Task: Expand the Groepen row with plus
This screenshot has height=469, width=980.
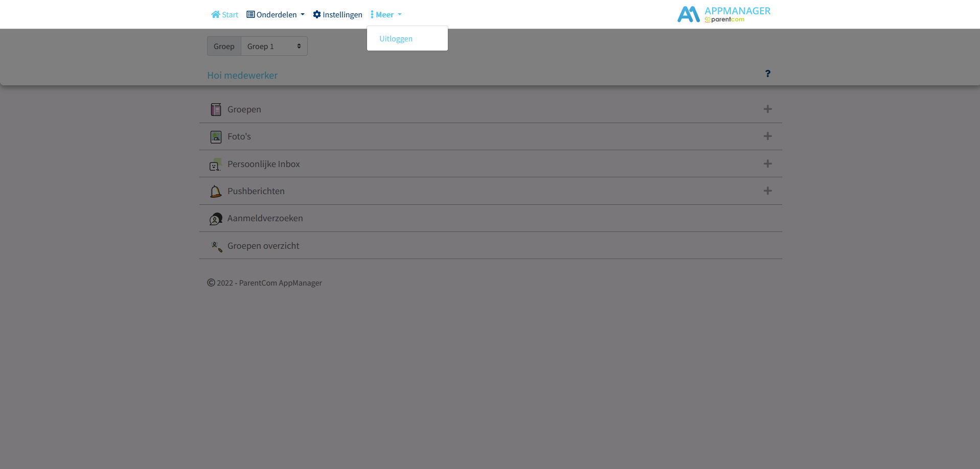Action: point(767,109)
